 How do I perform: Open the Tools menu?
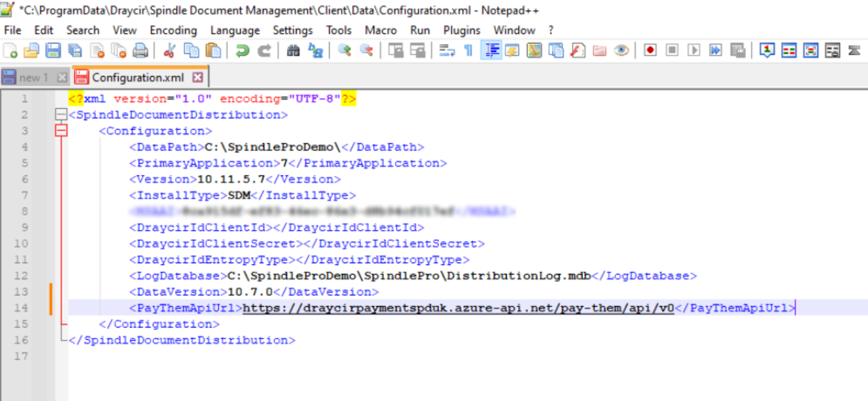click(339, 30)
